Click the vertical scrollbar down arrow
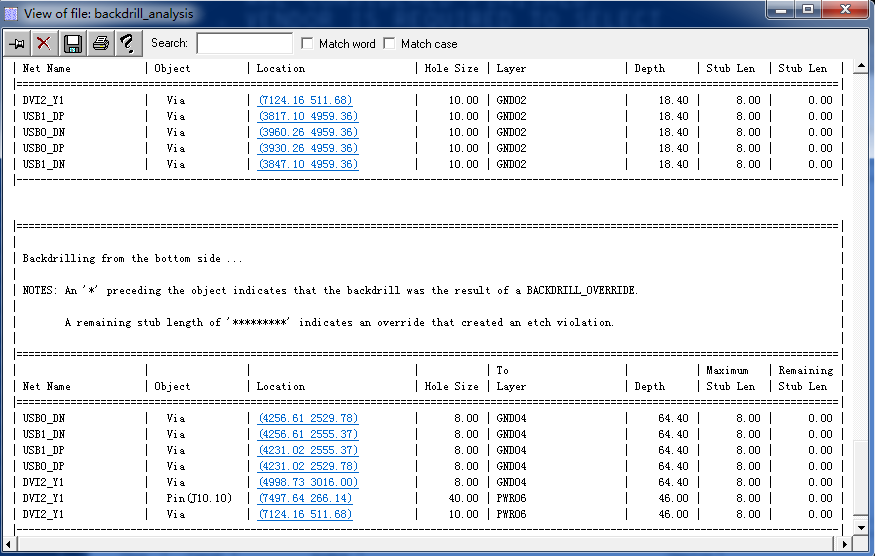 [860, 527]
